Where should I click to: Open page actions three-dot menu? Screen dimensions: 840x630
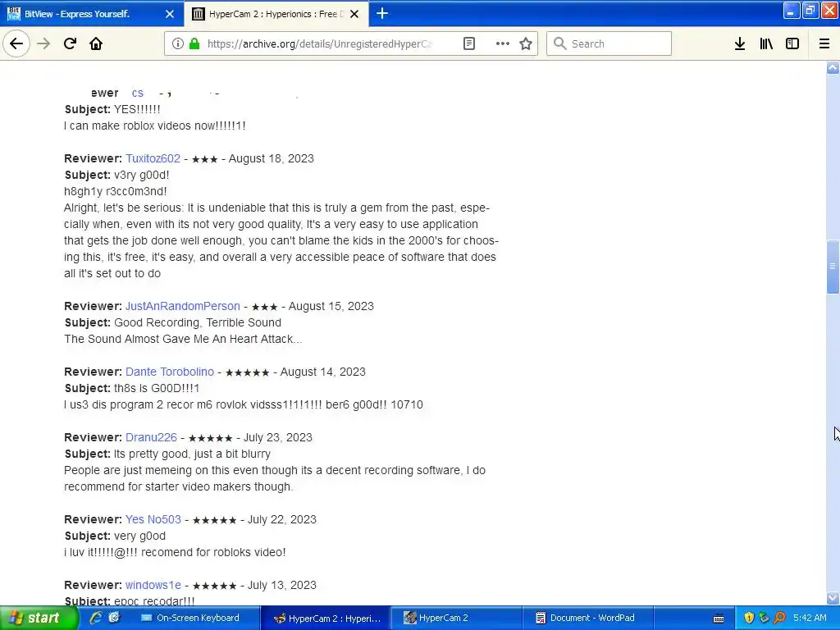[503, 43]
